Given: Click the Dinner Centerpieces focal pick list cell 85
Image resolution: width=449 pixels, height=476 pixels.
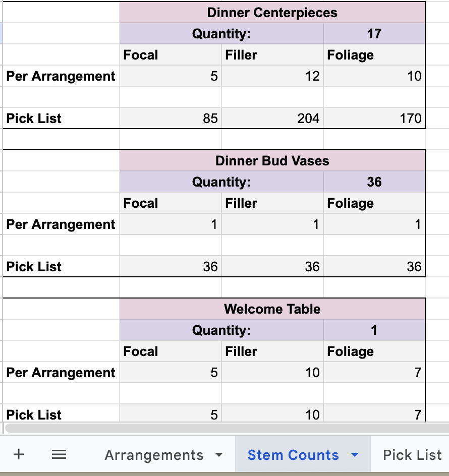Looking at the screenshot, I should point(171,118).
